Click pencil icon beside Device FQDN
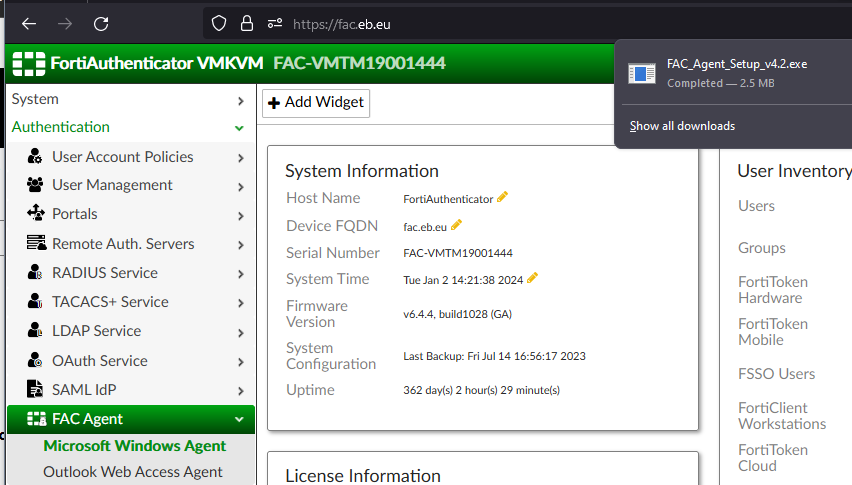 click(x=457, y=225)
